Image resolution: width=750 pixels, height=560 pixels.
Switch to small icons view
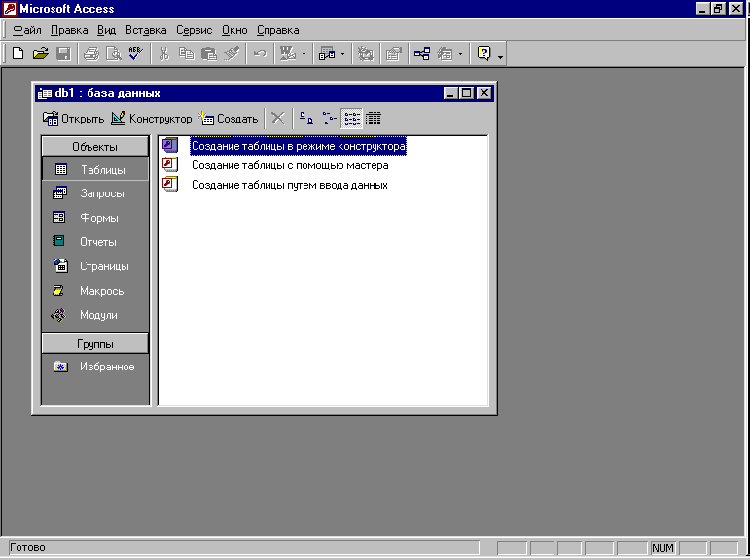[329, 118]
